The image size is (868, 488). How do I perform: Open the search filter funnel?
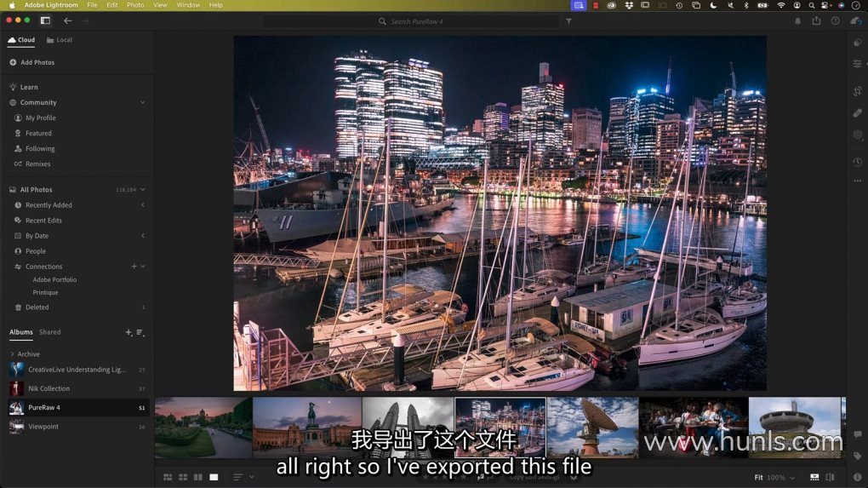[568, 21]
